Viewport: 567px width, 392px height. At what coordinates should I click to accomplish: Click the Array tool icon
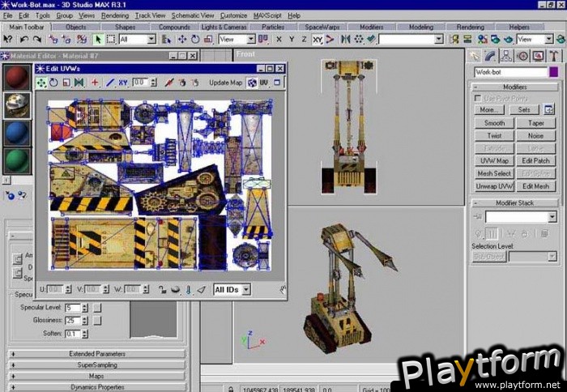[358, 39]
